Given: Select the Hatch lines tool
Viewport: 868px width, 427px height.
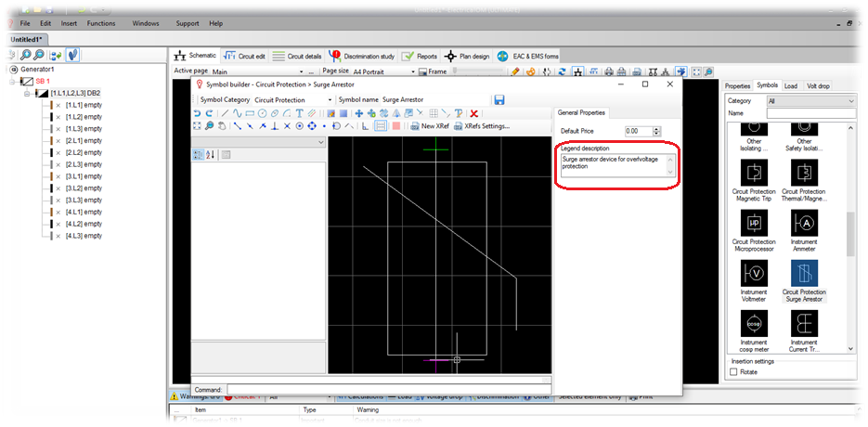Looking at the screenshot, I should tap(312, 113).
